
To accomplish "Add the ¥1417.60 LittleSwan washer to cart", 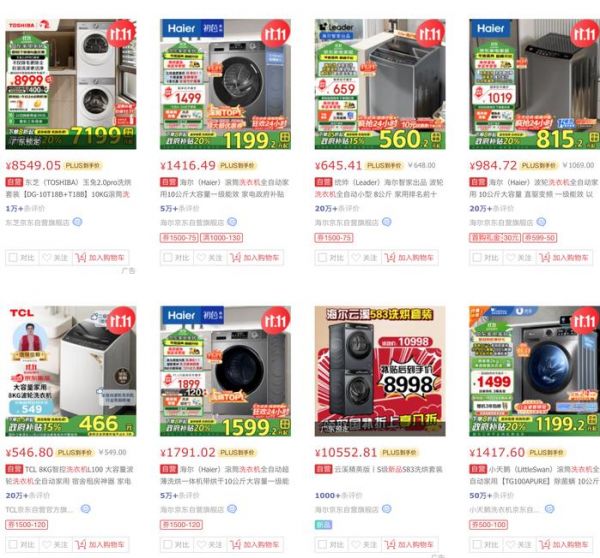I will 564,545.
